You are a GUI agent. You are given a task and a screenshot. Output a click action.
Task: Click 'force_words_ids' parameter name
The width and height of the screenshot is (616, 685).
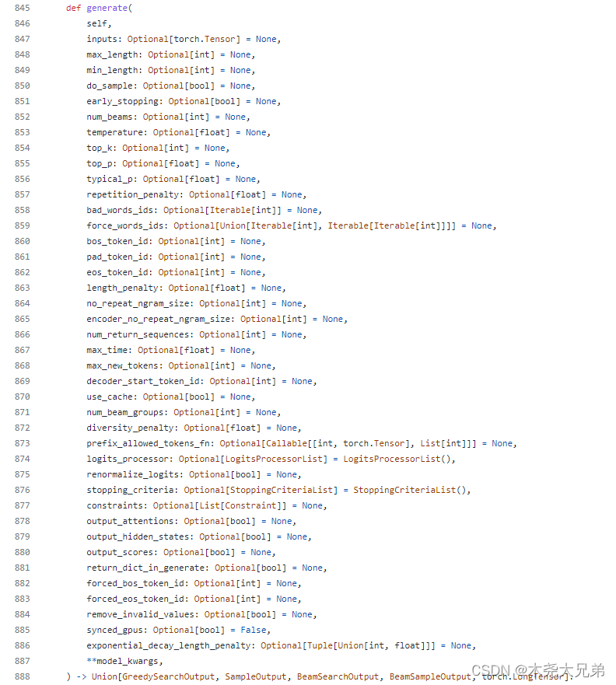click(125, 225)
